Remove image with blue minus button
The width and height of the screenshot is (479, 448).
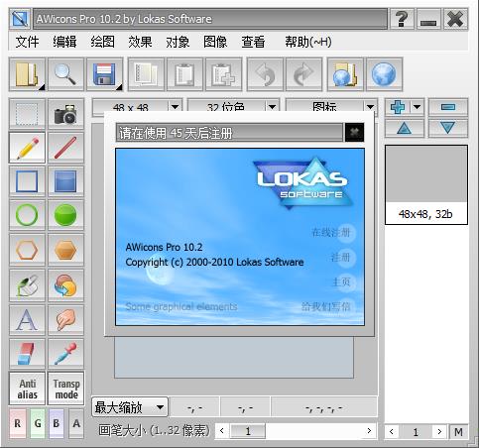pos(448,107)
